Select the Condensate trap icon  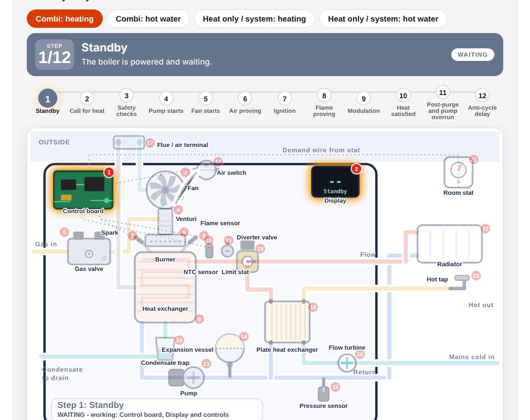[x=166, y=348]
